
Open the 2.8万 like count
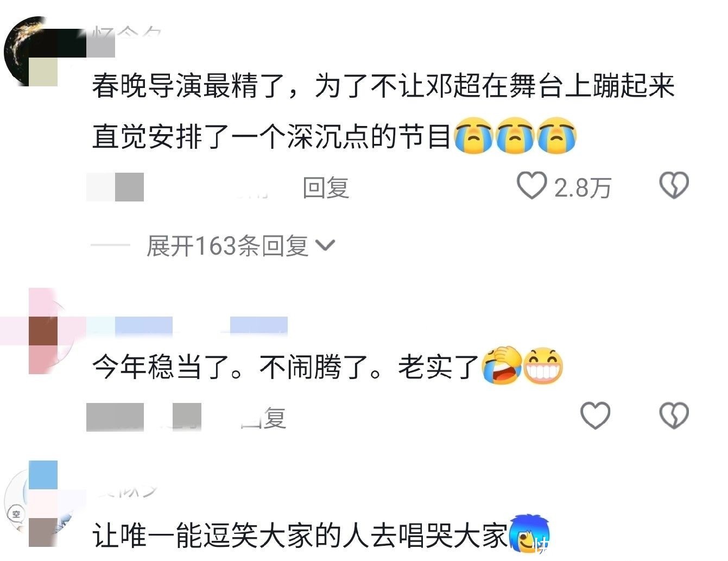point(583,188)
